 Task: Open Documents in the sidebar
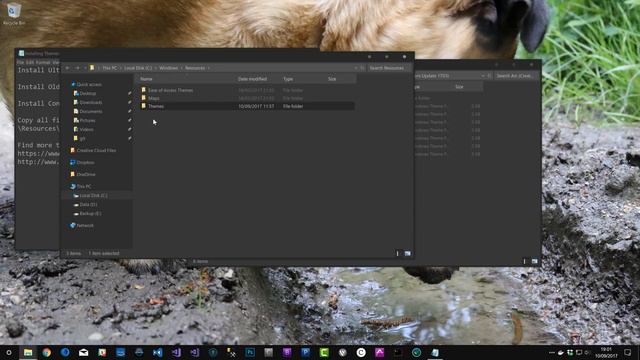[90, 111]
